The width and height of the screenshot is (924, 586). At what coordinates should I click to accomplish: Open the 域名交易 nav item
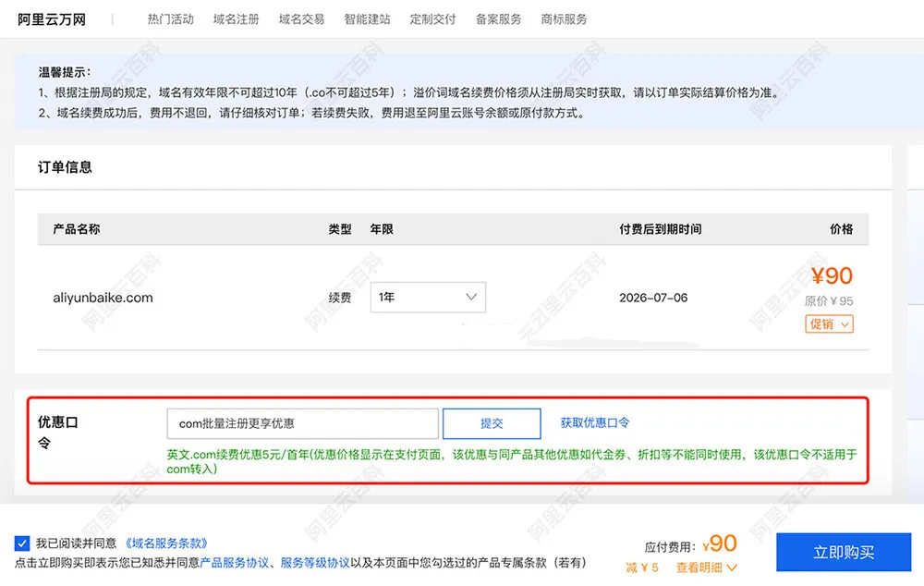click(301, 19)
